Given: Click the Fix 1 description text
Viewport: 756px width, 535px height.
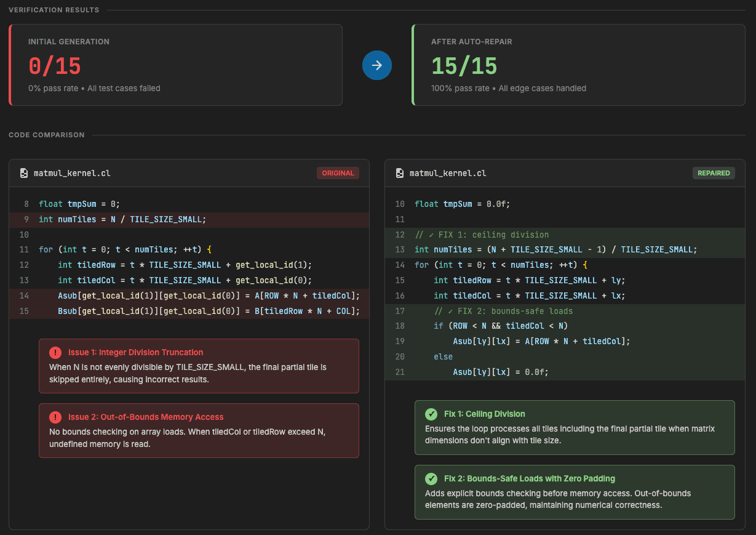Looking at the screenshot, I should point(570,435).
